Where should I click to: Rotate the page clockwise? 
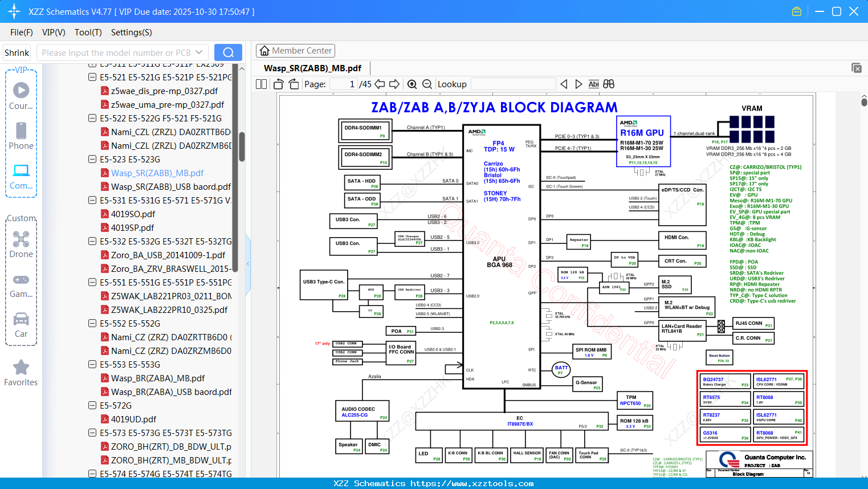tap(294, 84)
